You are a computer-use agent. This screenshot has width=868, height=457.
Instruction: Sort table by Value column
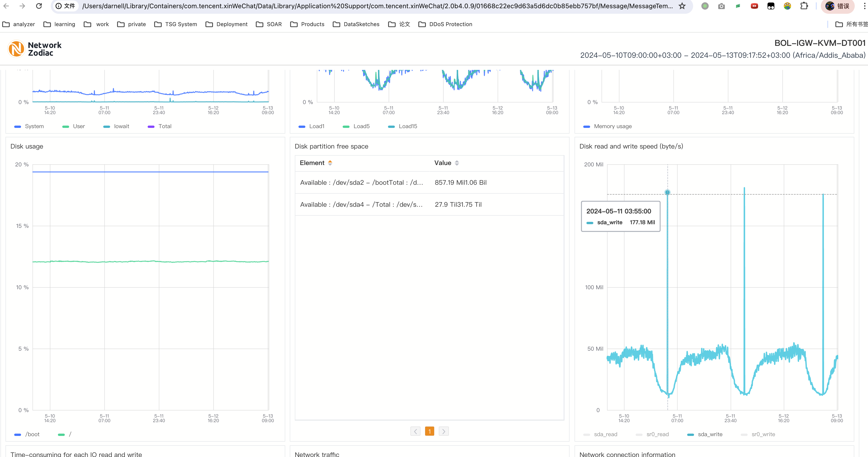(x=457, y=163)
